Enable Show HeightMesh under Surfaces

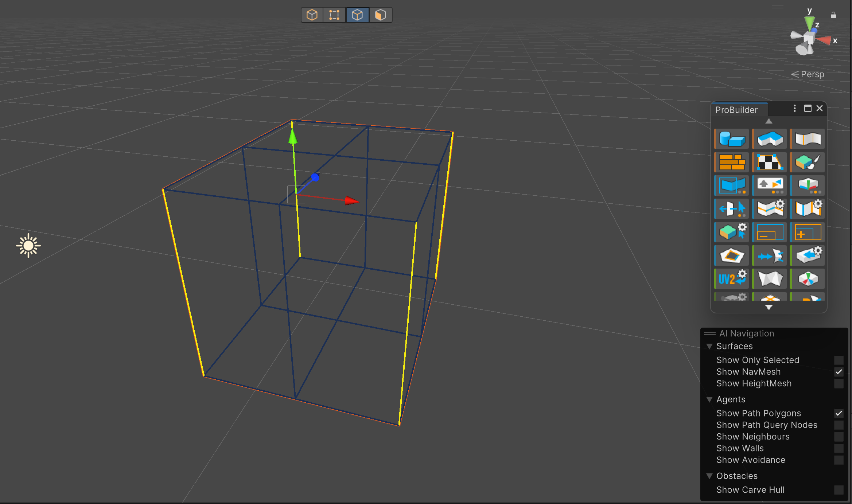coord(839,383)
